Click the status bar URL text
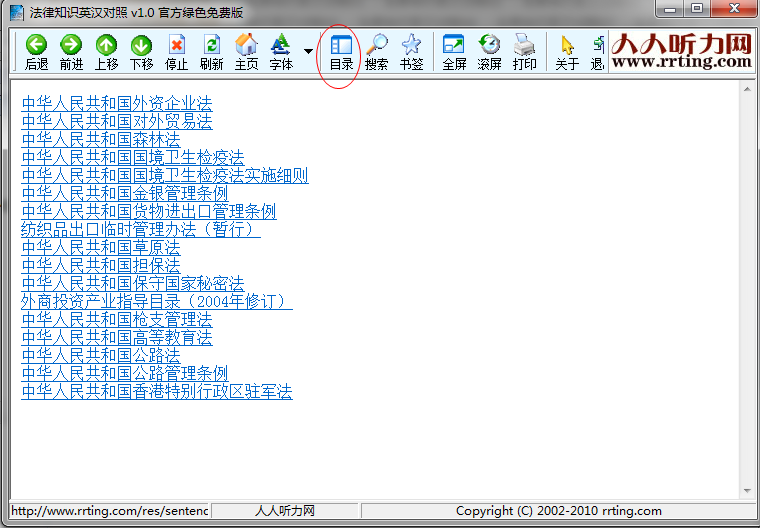The image size is (760, 528). (110, 511)
